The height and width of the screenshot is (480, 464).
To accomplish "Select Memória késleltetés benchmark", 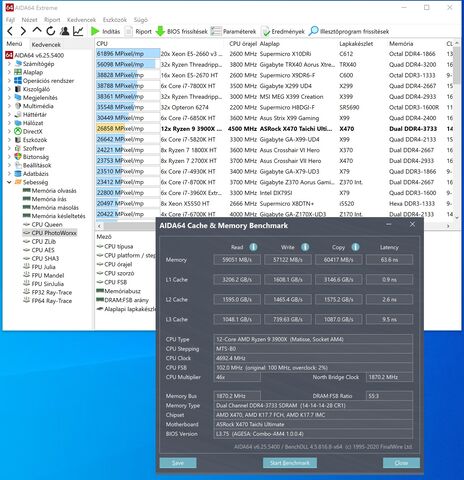I will pyautogui.click(x=54, y=216).
